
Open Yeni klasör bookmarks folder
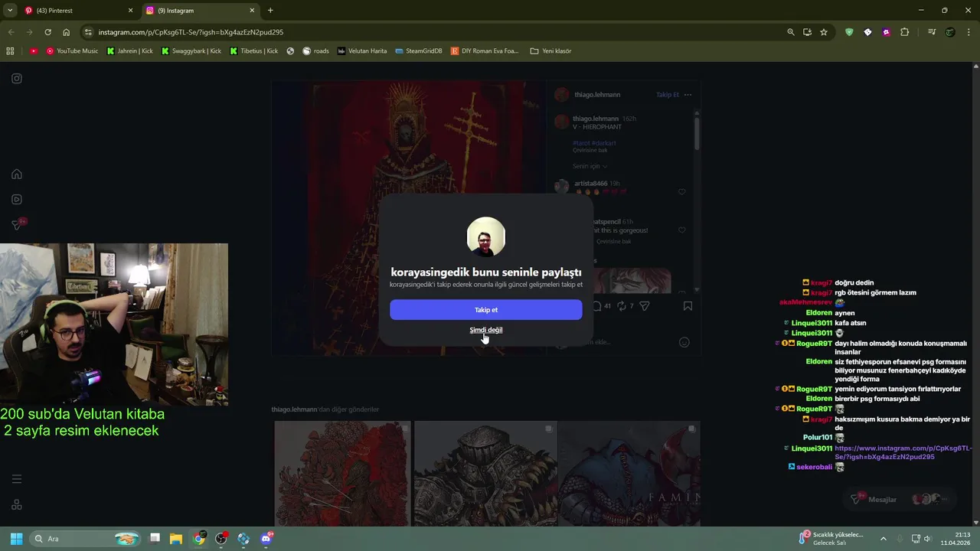coord(550,51)
